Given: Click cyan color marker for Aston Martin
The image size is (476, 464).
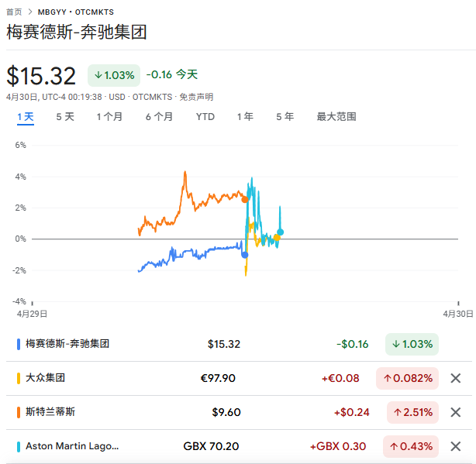Looking at the screenshot, I should click(x=19, y=447).
